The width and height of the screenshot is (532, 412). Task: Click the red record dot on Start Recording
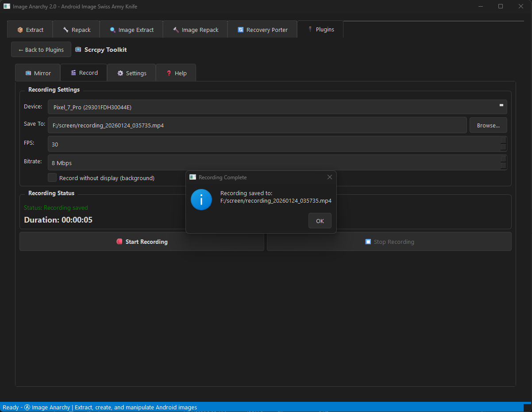pyautogui.click(x=119, y=242)
